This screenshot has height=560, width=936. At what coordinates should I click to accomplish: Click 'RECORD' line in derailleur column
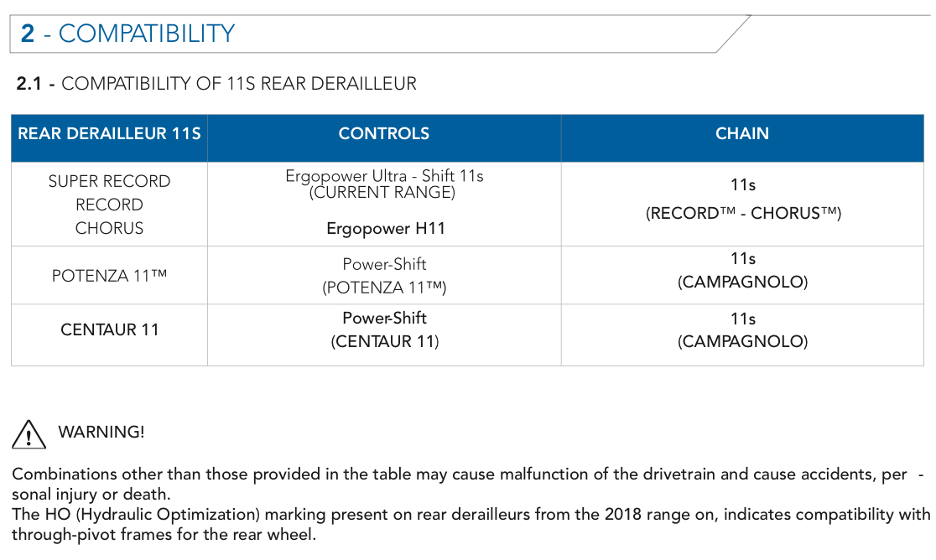coord(109,205)
